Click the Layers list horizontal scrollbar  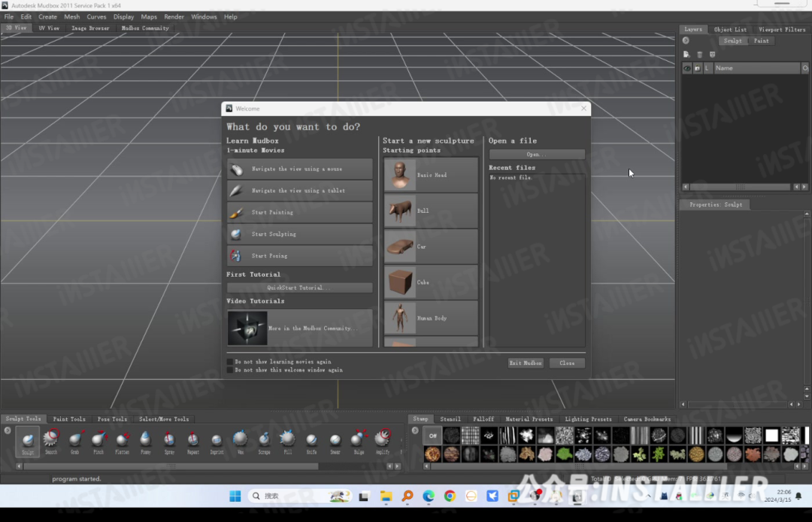740,187
